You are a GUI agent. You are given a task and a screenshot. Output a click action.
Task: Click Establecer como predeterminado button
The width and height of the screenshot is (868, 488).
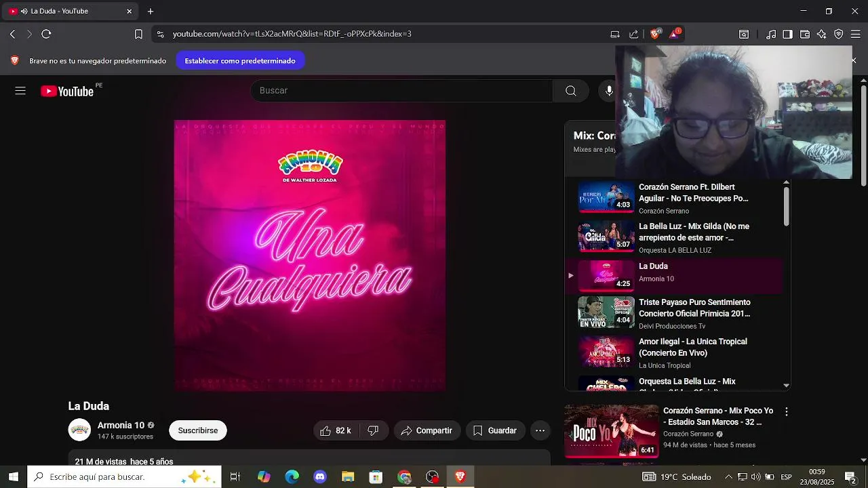click(240, 61)
